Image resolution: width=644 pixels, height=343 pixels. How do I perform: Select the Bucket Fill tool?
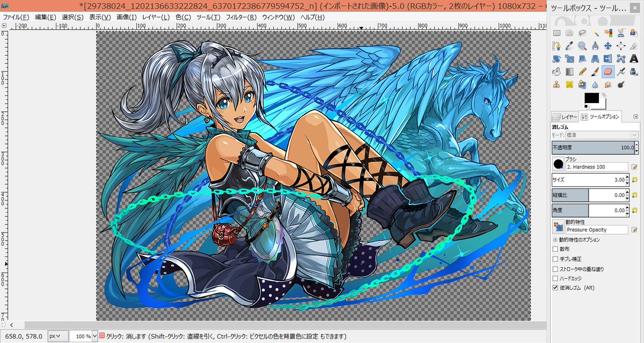(557, 71)
